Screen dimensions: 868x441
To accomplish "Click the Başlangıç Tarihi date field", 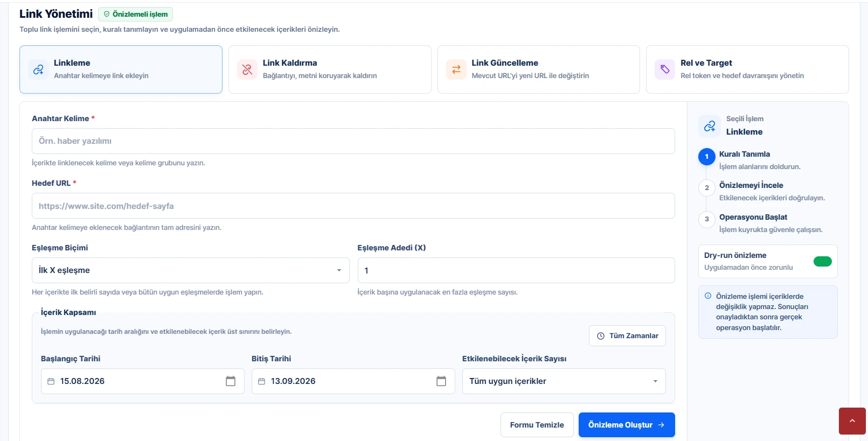I will 143,381.
